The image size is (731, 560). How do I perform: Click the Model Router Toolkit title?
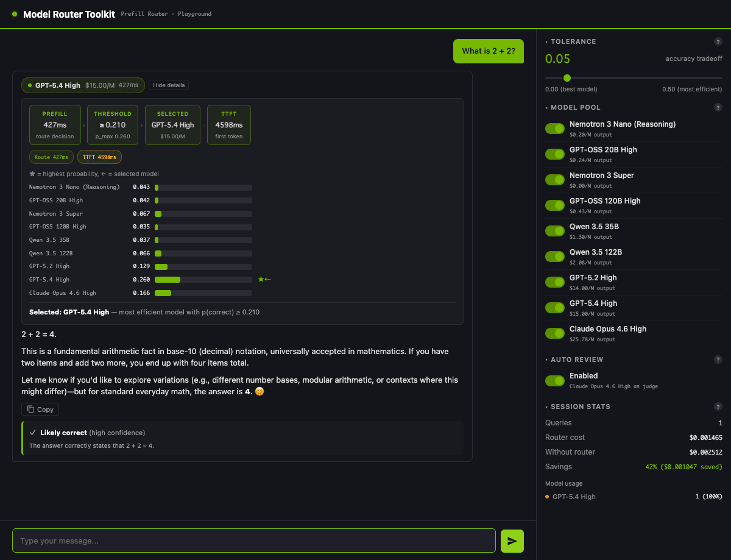[69, 14]
